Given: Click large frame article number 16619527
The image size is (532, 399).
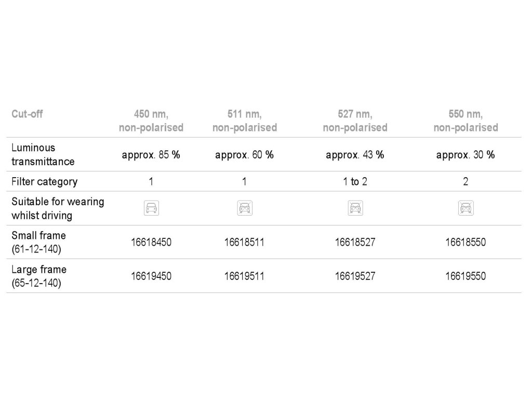Looking at the screenshot, I should pyautogui.click(x=355, y=276).
